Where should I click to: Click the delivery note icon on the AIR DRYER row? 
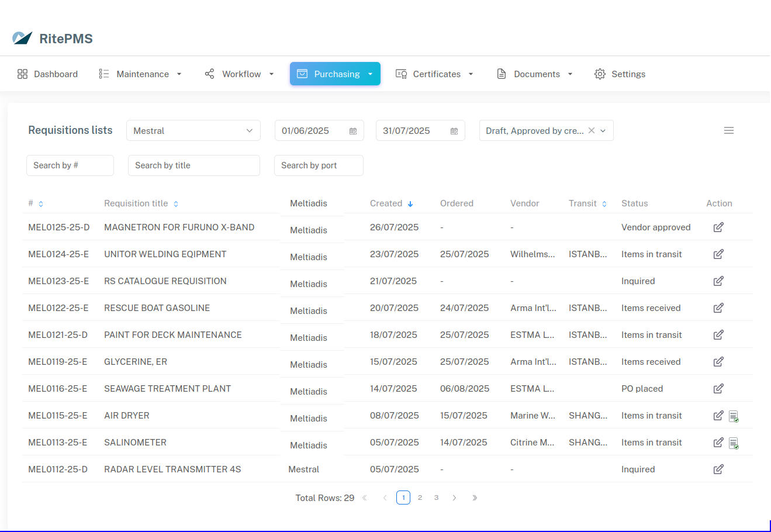734,416
